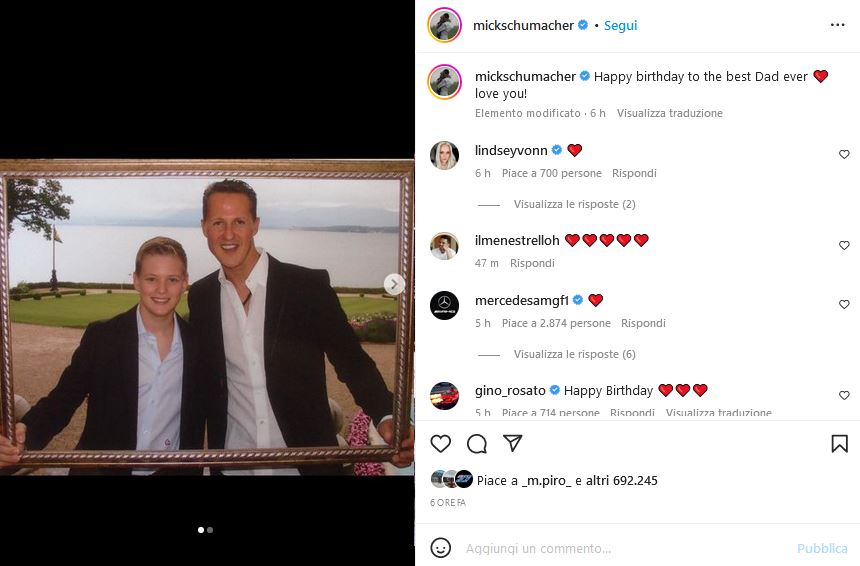
Task: Open three-dot more options menu
Action: [837, 26]
